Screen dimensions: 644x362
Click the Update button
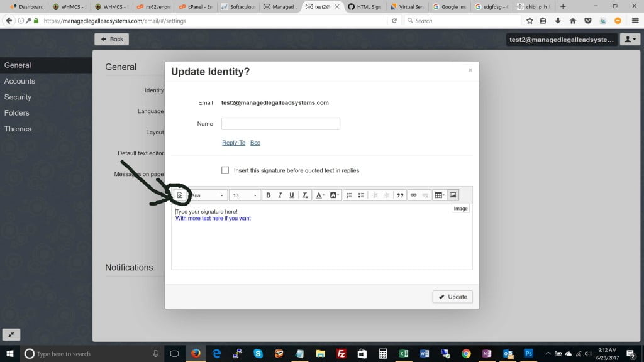[452, 297]
